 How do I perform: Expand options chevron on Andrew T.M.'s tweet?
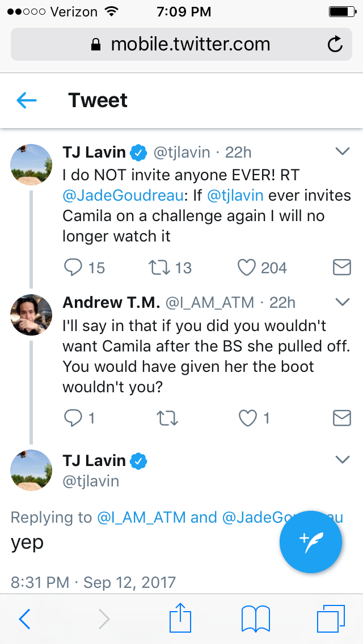point(343,302)
